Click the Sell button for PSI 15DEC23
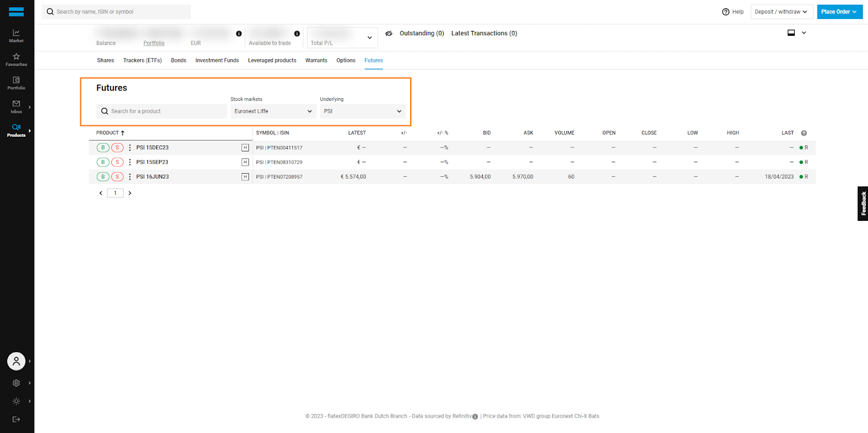The height and width of the screenshot is (433, 868). 117,148
